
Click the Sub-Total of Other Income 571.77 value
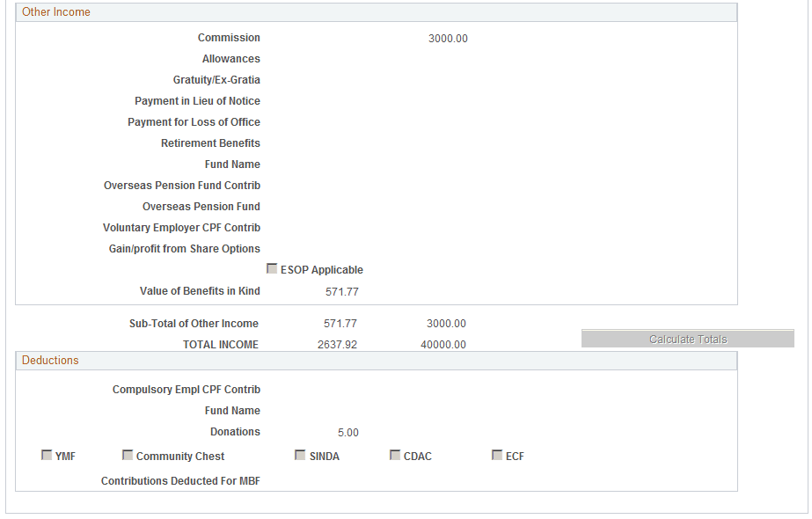point(340,324)
